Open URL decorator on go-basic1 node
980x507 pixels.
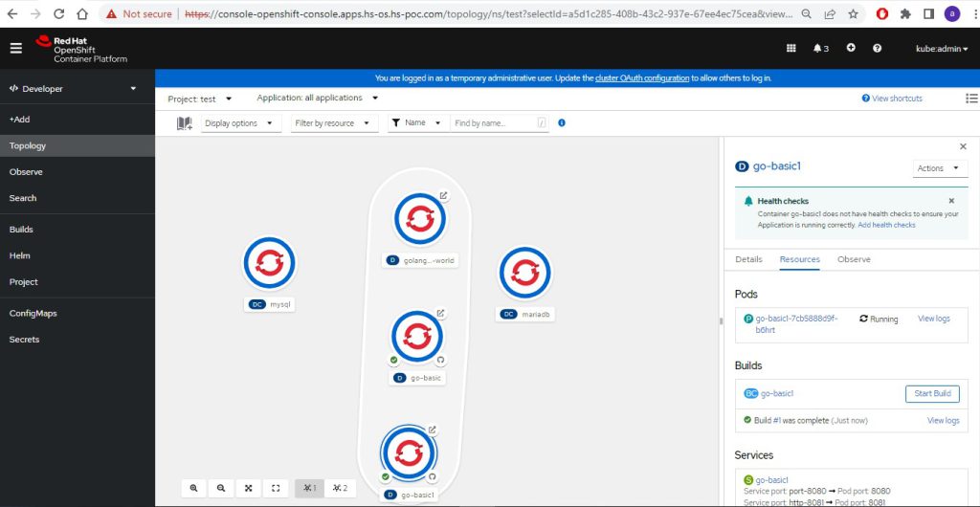[432, 430]
